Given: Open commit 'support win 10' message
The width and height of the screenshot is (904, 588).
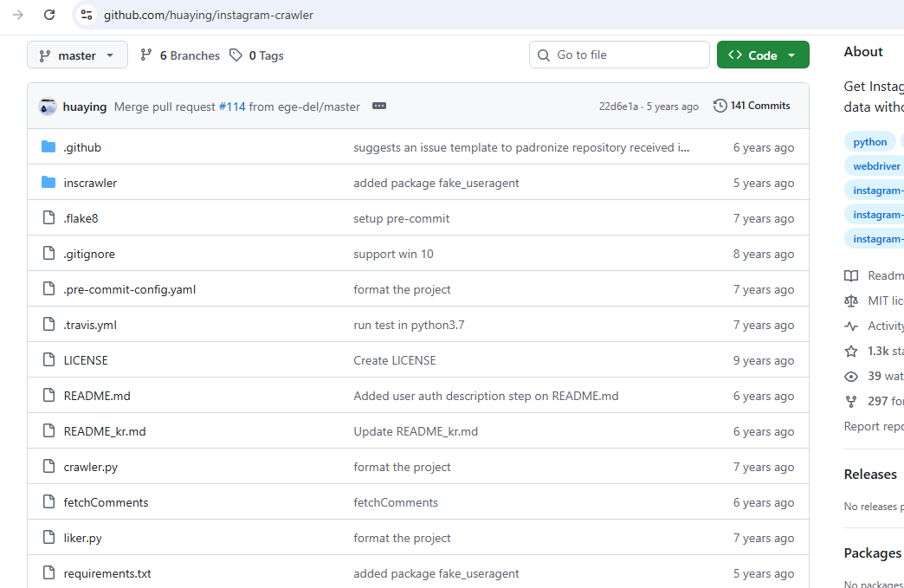Looking at the screenshot, I should coord(393,255).
